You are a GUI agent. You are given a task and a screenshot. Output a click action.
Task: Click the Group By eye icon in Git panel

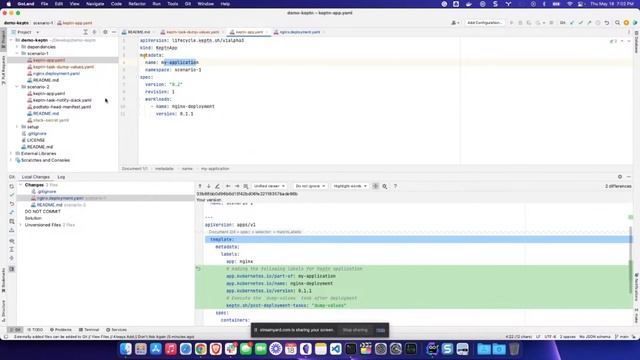(x=11, y=241)
